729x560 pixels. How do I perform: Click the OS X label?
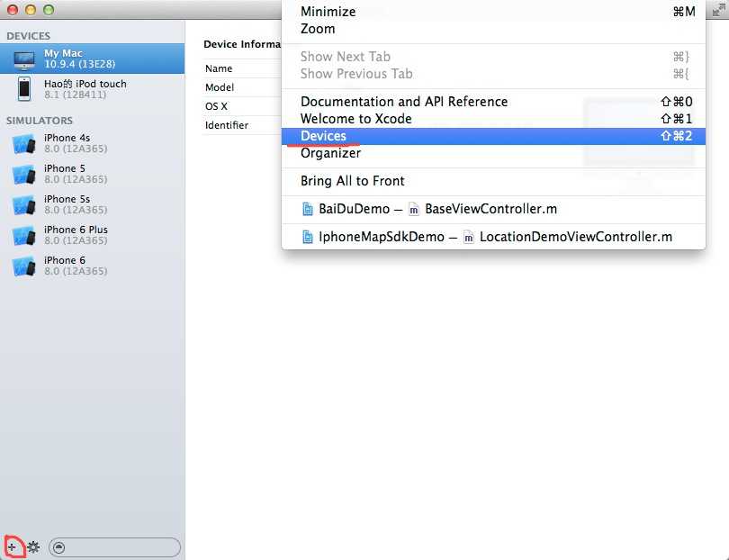216,106
